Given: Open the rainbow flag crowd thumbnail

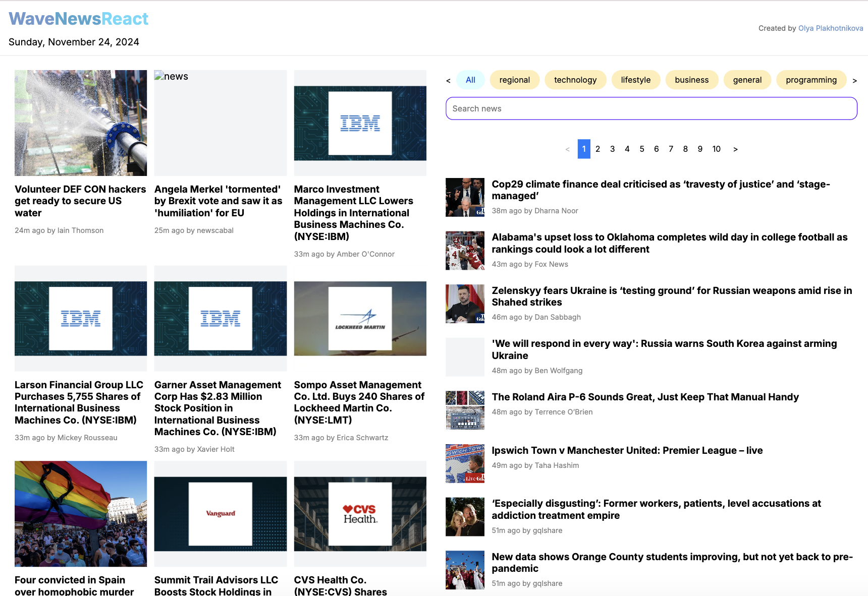Looking at the screenshot, I should click(x=81, y=514).
